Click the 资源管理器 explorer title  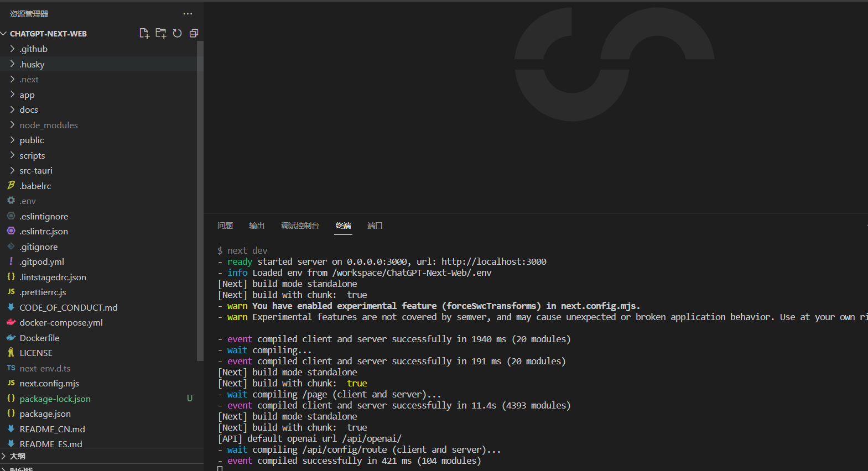[29, 14]
